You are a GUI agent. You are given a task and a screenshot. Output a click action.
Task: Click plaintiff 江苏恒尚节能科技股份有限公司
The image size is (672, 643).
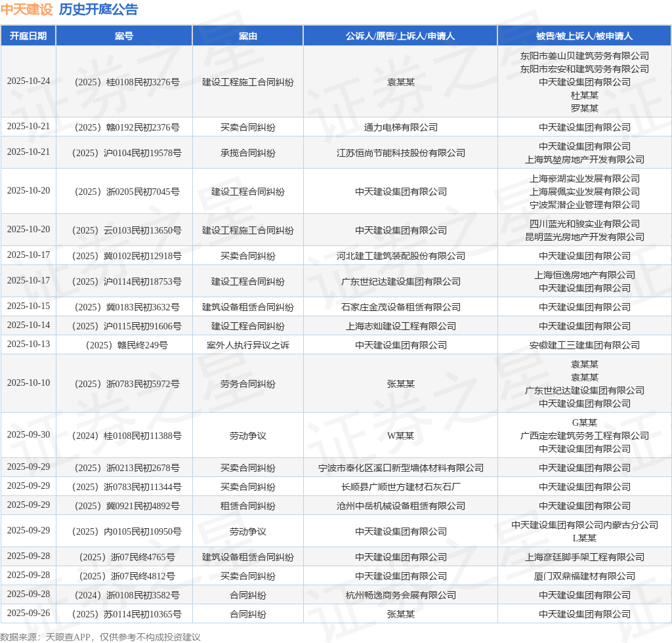pyautogui.click(x=401, y=153)
